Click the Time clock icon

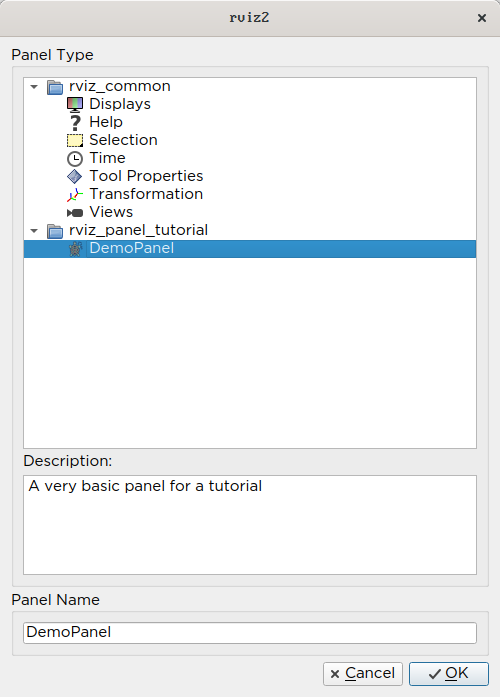point(75,159)
